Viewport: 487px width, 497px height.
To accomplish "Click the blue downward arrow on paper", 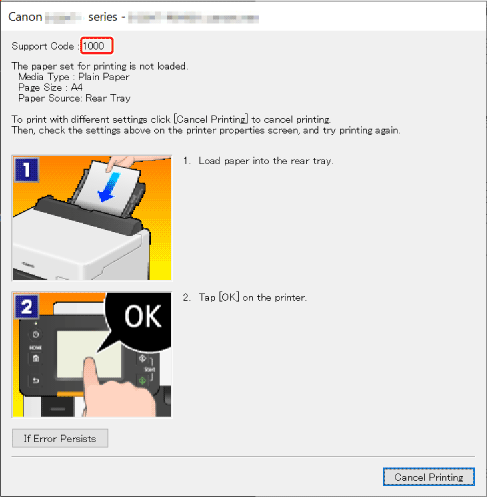I will coord(109,187).
